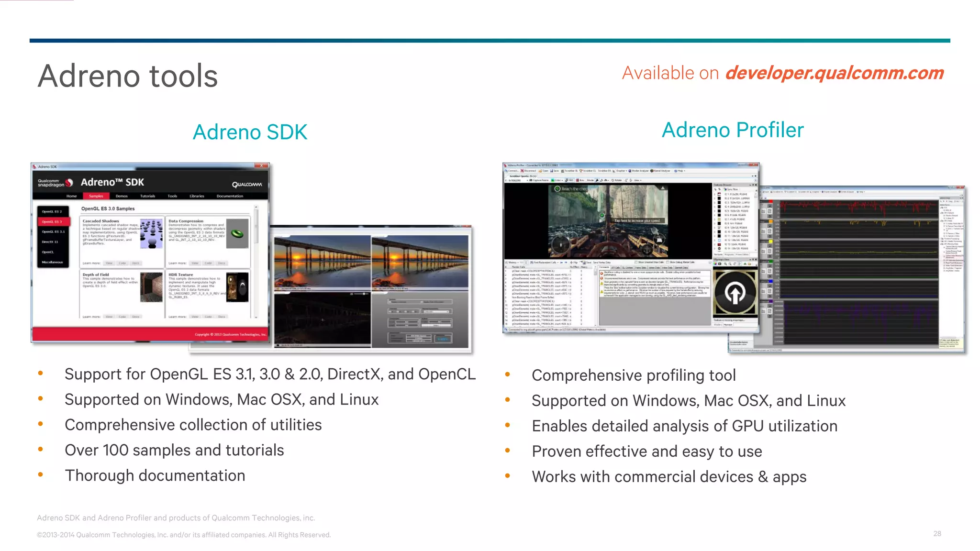Viewport: 980px width, 551px height.
Task: Choose OpenGL ES 3.1 in the SDK sidebar
Action: click(x=54, y=232)
